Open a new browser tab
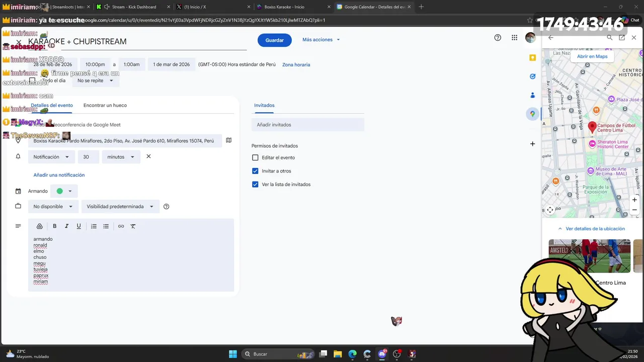Screen dimensions: 644x362 [421, 7]
